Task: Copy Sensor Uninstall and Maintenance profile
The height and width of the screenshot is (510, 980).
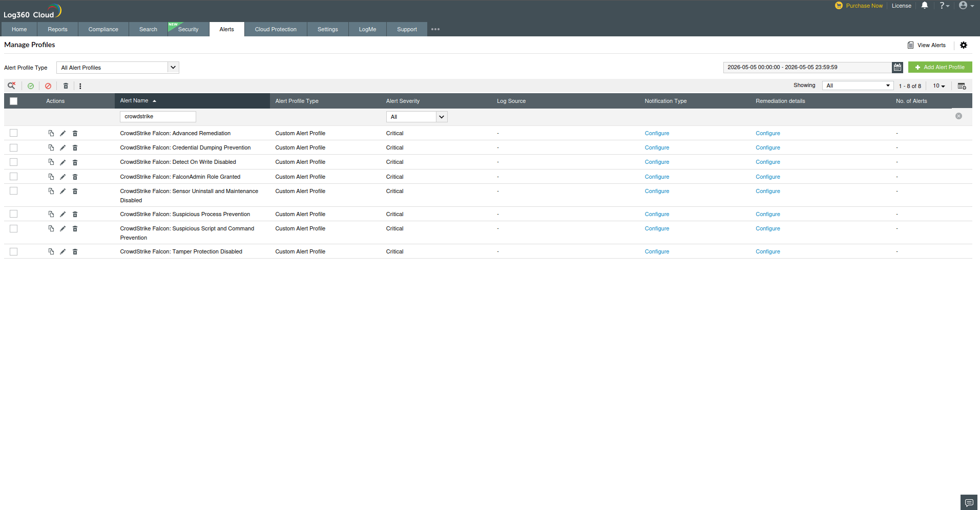Action: (x=51, y=191)
